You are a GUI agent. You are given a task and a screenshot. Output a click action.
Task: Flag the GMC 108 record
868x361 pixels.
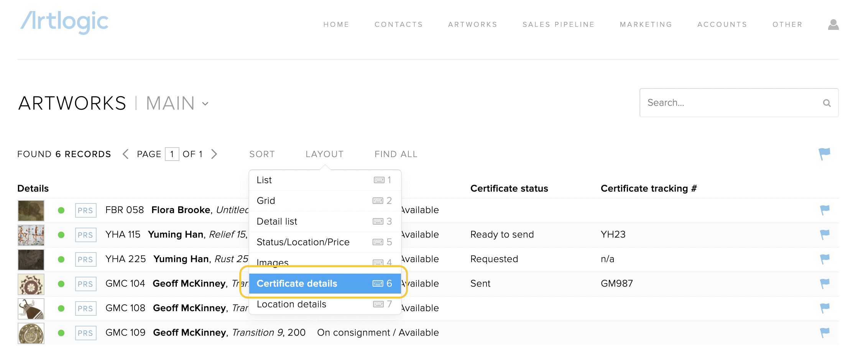pyautogui.click(x=824, y=308)
